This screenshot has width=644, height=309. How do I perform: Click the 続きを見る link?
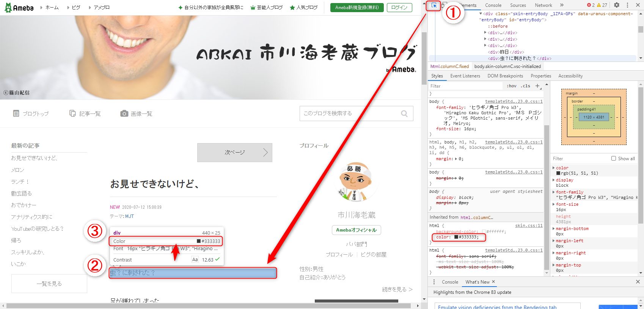pos(397,289)
